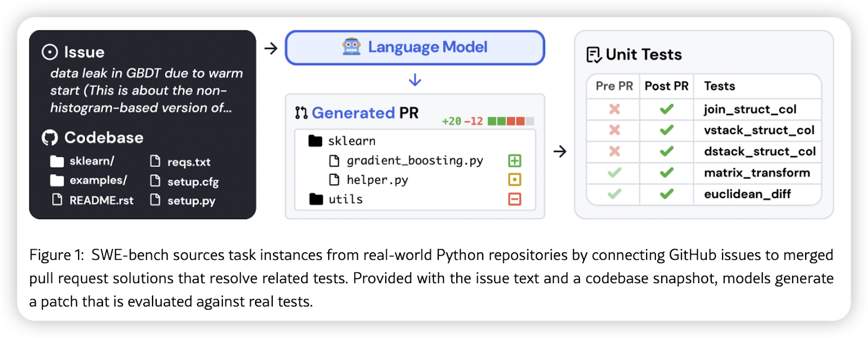The image size is (868, 338).
Task: Click the green plus icon for gradient_boosting.py
Action: click(514, 161)
